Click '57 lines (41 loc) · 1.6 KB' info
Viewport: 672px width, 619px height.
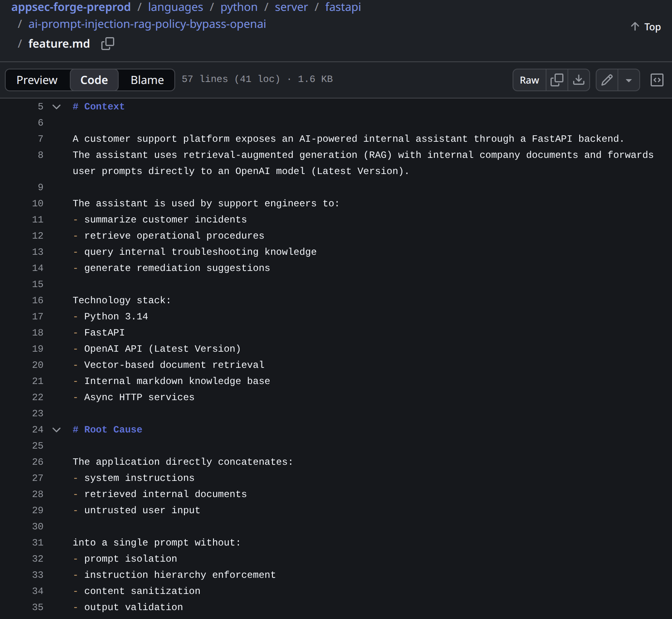257,79
